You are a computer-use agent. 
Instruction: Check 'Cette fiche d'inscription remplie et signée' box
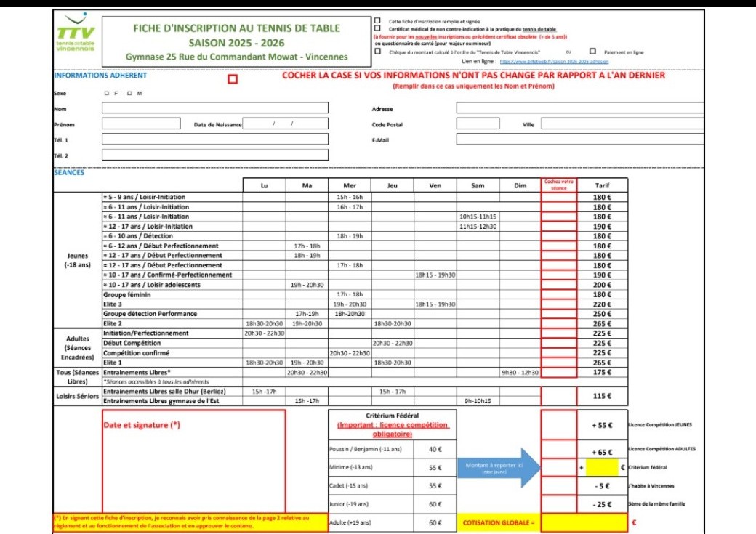click(377, 21)
